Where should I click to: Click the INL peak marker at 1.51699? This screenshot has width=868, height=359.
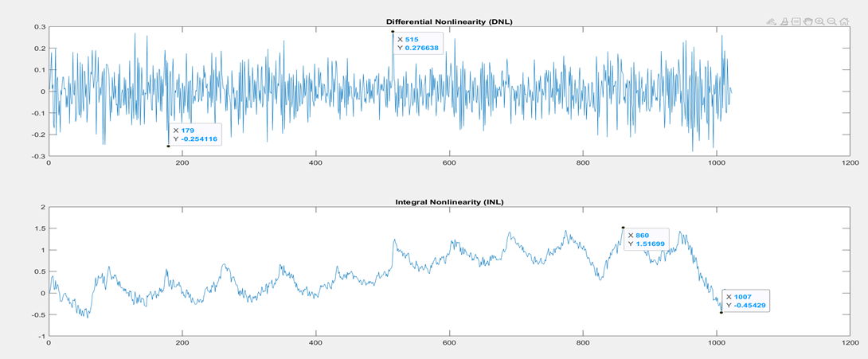point(623,228)
